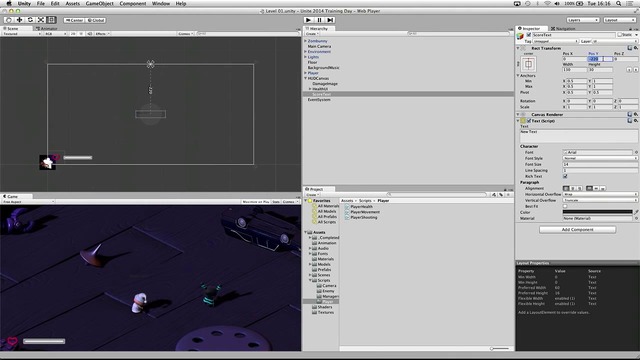640x360 pixels.
Task: Open the Layers dropdown in the toolbar
Action: [x=582, y=20]
